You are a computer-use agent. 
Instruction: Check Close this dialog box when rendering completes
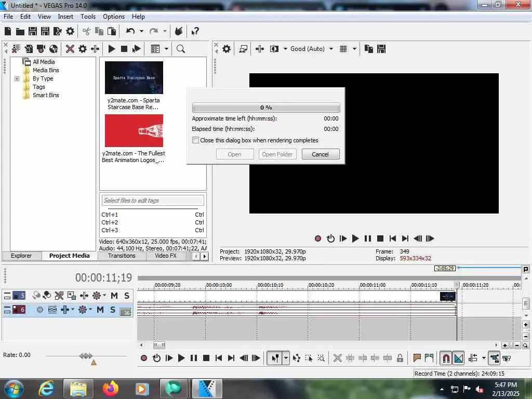click(195, 140)
